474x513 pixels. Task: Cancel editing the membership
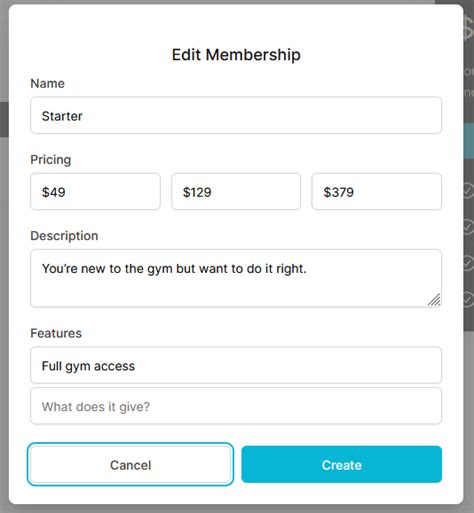[x=130, y=464]
